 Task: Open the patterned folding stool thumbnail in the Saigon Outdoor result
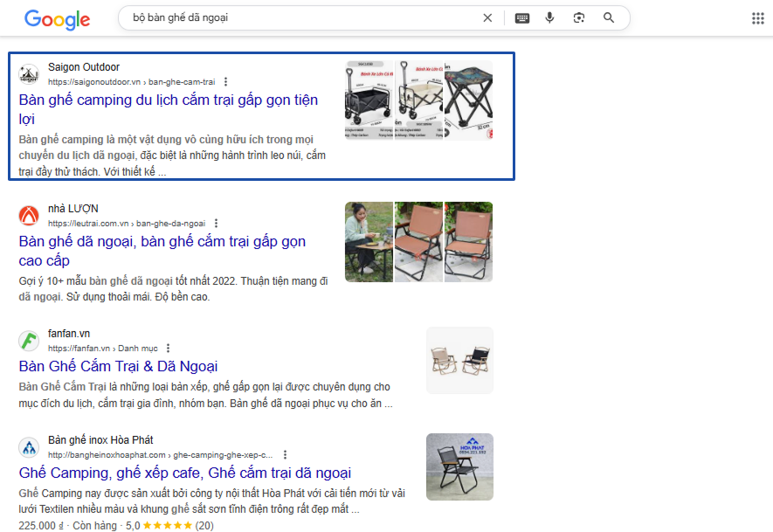(469, 100)
